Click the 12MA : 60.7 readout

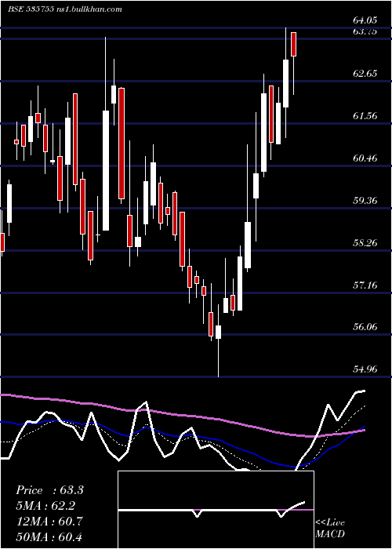pos(49,522)
